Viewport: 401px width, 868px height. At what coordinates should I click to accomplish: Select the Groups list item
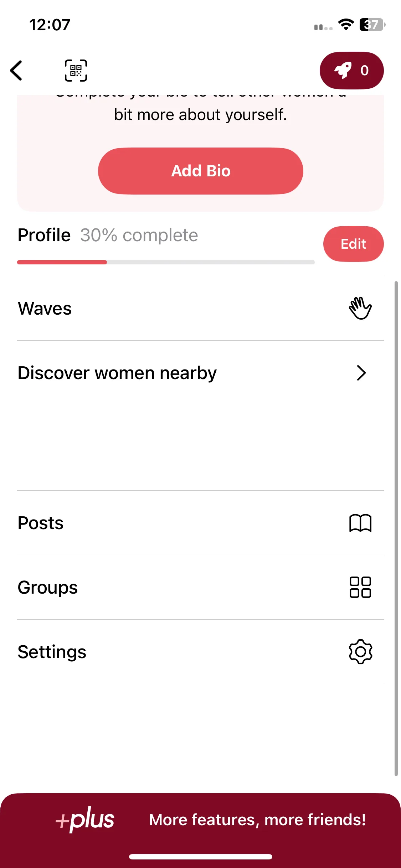click(200, 587)
